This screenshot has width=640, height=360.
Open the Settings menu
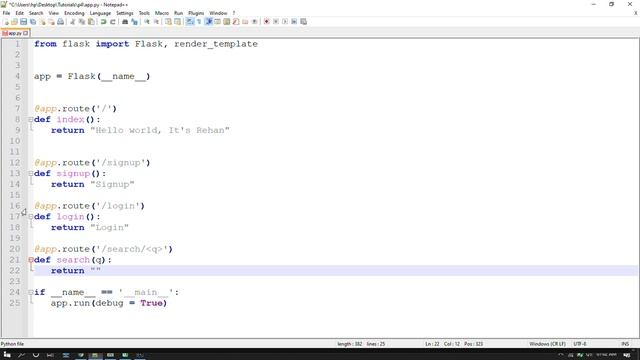[x=124, y=13]
